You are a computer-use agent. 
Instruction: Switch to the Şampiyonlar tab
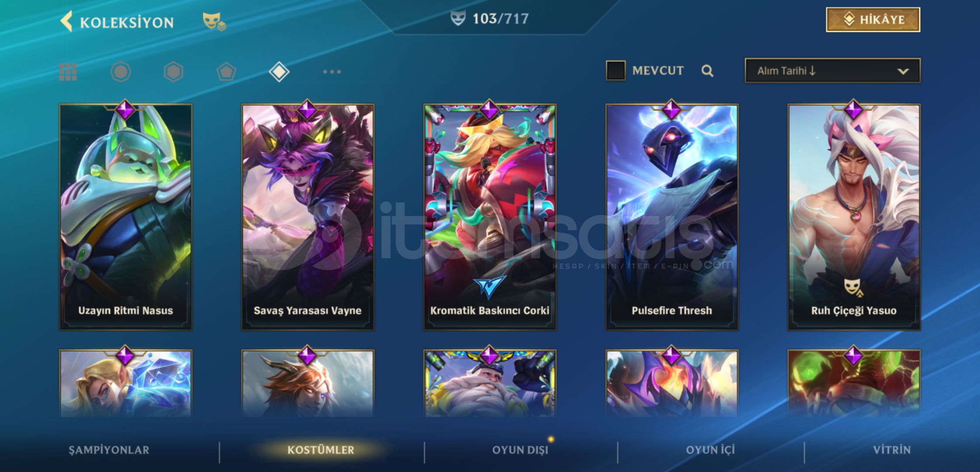click(x=109, y=450)
